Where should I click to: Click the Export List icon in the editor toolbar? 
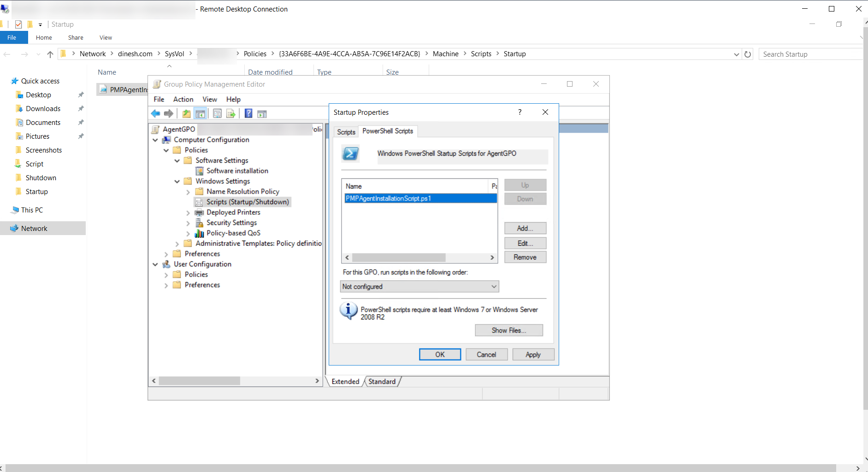pos(231,113)
